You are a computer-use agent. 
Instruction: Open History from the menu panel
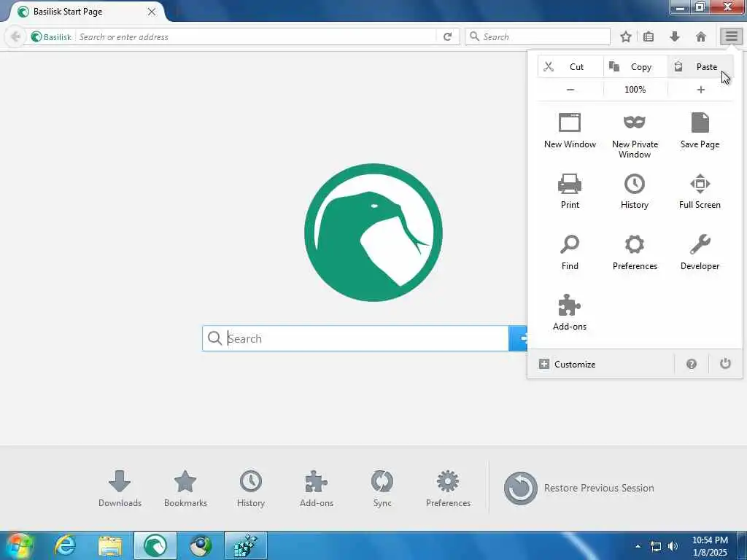635,192
